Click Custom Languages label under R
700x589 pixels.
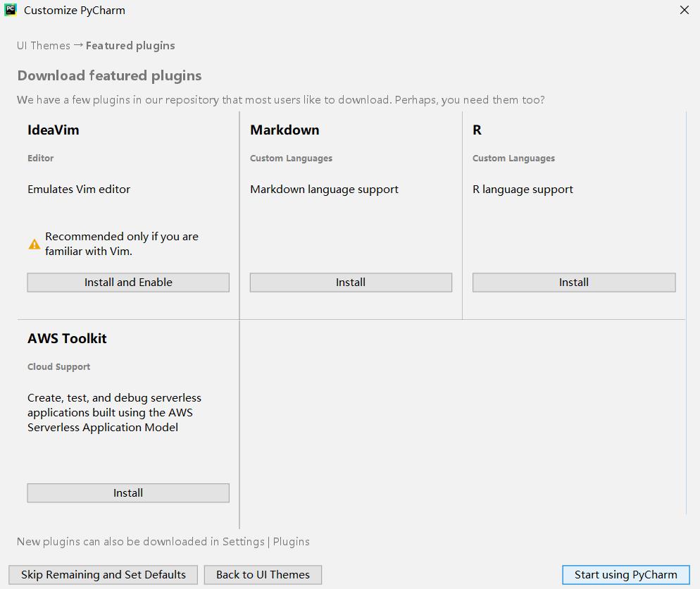click(514, 158)
